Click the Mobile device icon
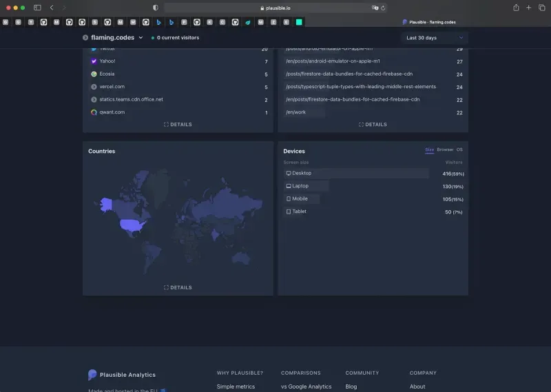551x392 pixels. click(289, 198)
